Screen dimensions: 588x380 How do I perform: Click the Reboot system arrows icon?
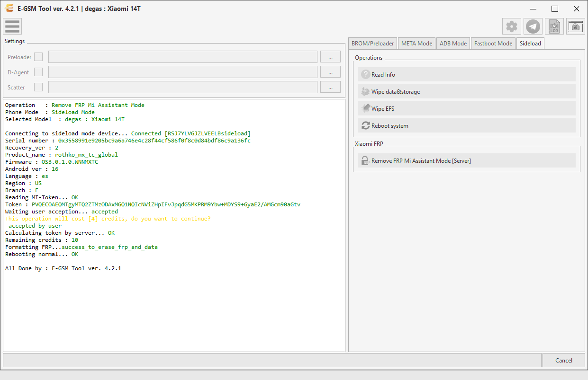tap(365, 125)
